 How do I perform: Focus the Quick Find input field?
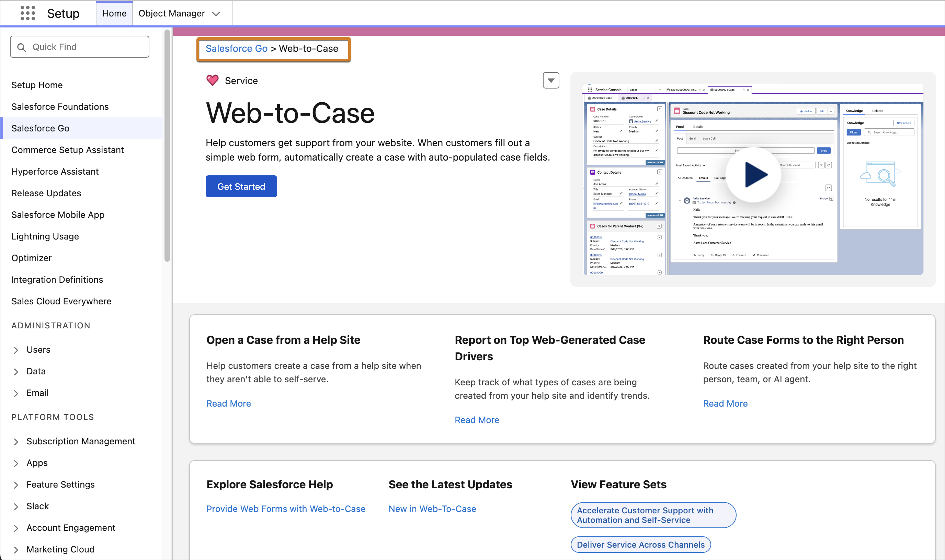80,47
